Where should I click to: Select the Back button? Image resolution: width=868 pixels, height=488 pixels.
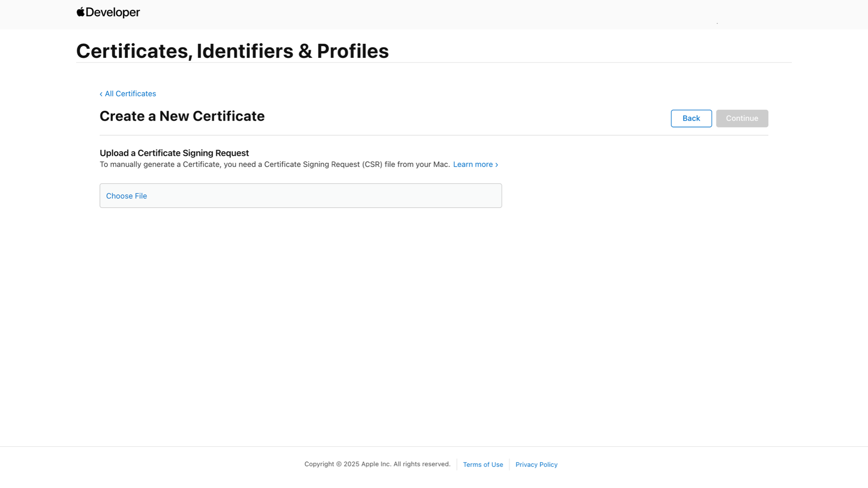click(691, 118)
